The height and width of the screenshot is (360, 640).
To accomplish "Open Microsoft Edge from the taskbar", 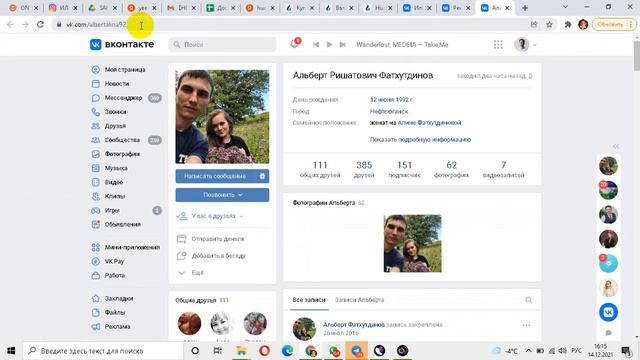I will (x=287, y=351).
